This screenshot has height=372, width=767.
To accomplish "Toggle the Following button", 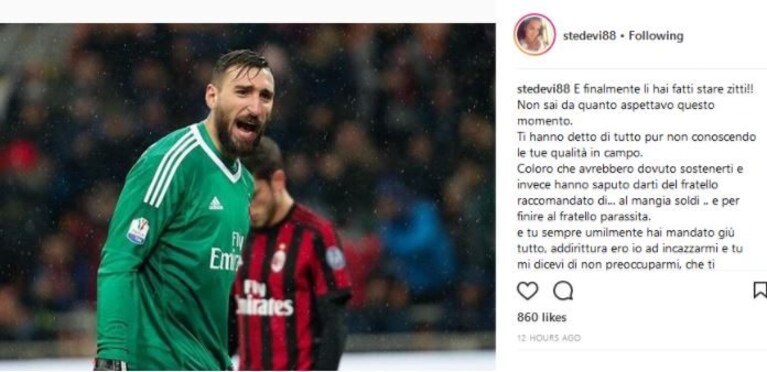I will (x=656, y=36).
